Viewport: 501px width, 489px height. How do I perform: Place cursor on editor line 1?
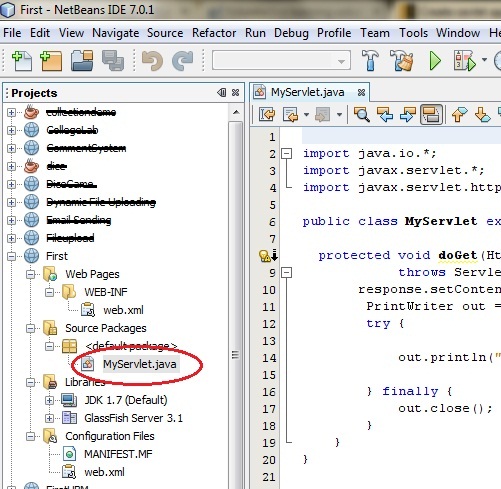click(x=401, y=137)
